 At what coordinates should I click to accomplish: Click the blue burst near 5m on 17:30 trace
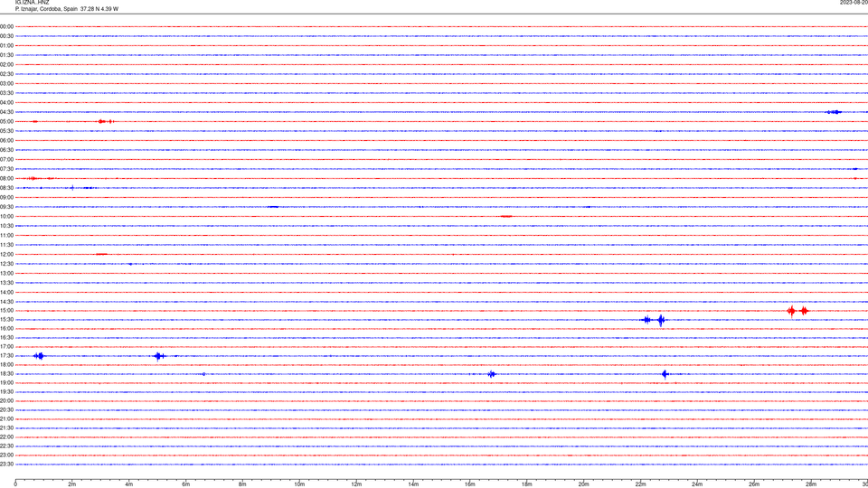coord(159,356)
